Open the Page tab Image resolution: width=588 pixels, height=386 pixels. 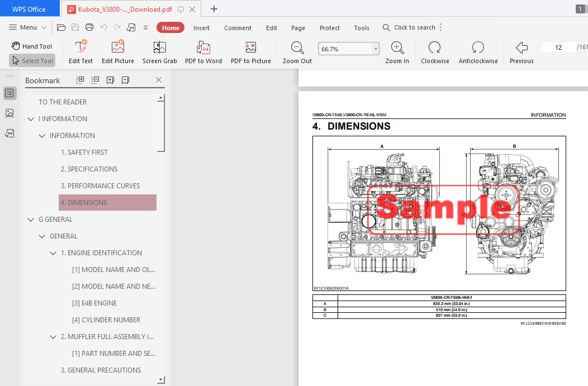pos(298,28)
